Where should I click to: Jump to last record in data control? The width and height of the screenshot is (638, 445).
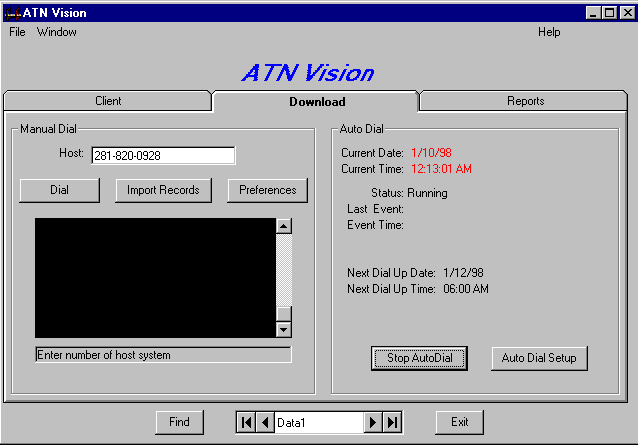pos(392,423)
